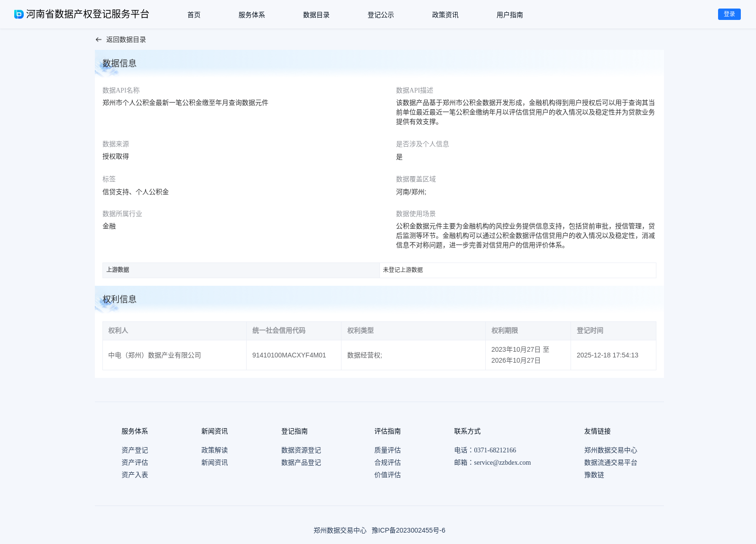Click the industry value 金融
This screenshot has width=756, height=544.
pyautogui.click(x=109, y=226)
